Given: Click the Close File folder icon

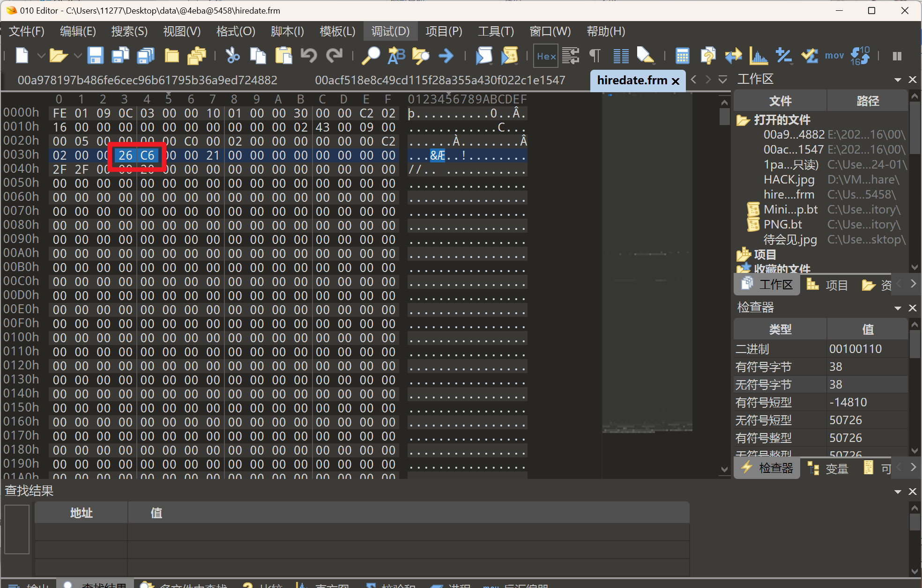Looking at the screenshot, I should (x=171, y=56).
